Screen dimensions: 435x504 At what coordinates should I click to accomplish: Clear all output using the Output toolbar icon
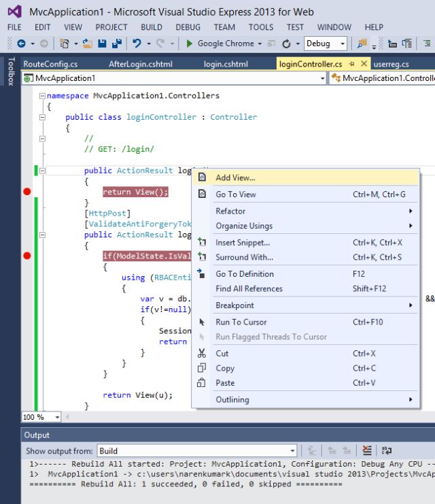click(x=367, y=450)
